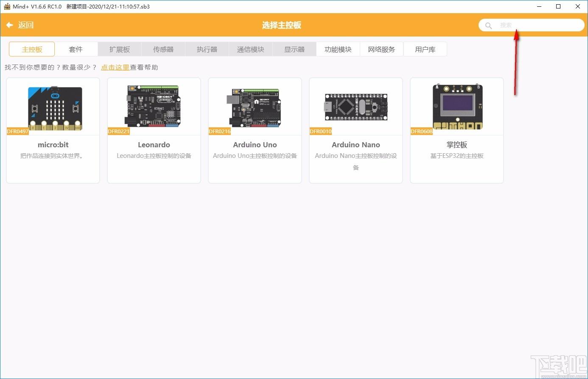Image resolution: width=588 pixels, height=379 pixels.
Task: Select the 掌控板 board image
Action: pos(457,107)
